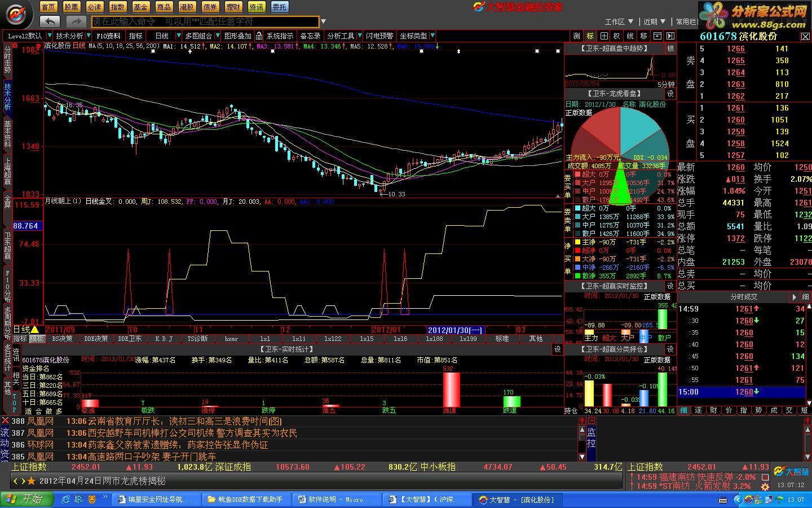This screenshot has width=812, height=508.
Task: Go back with the left arrow button
Action: [50, 21]
